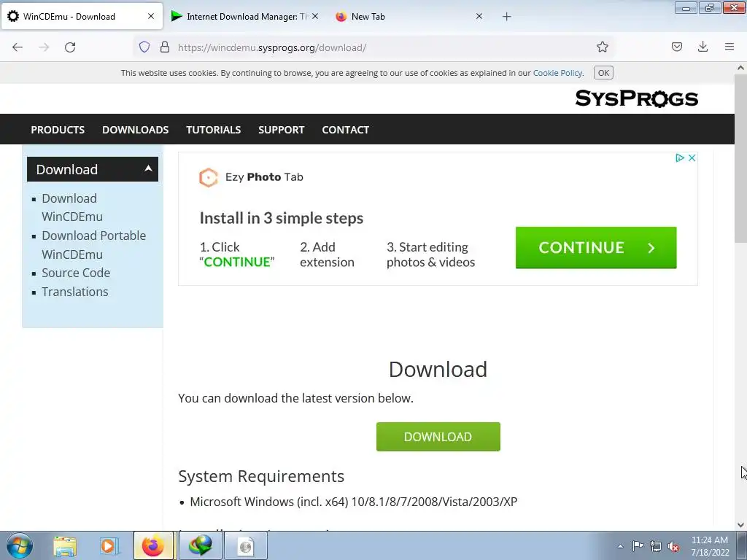
Task: Open the CONTACT menu
Action: tap(345, 130)
